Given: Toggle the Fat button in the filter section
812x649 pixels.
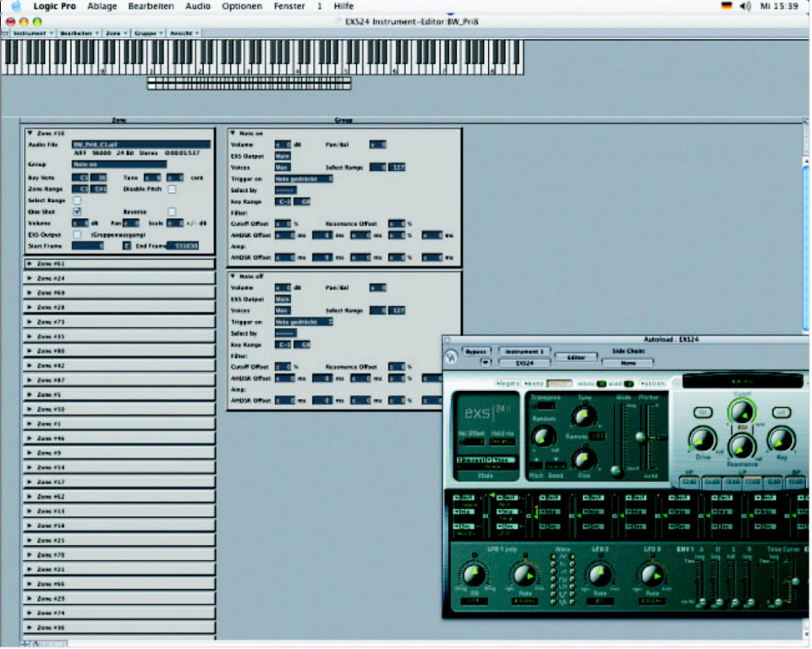Looking at the screenshot, I should [703, 412].
